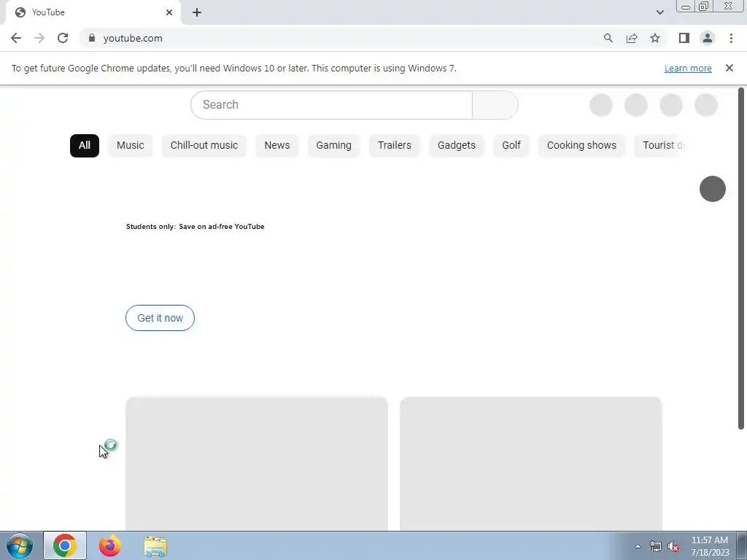The image size is (747, 560).
Task: Select the Cooking shows chip
Action: pos(581,145)
